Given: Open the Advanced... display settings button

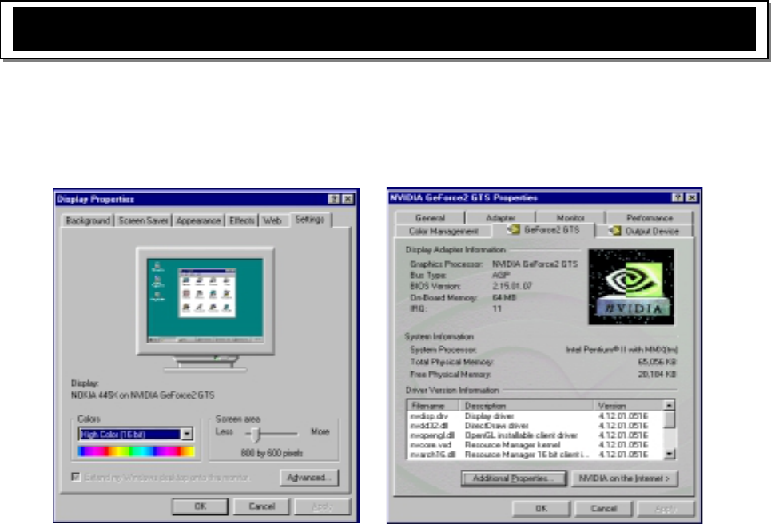Looking at the screenshot, I should point(309,478).
